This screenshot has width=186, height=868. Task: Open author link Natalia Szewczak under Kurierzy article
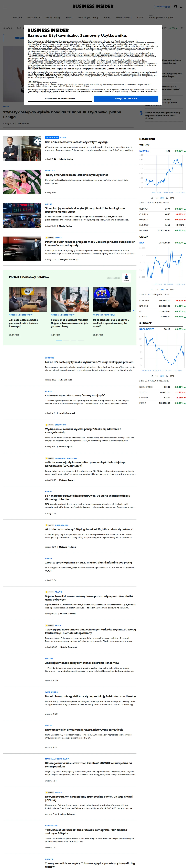click(68, 413)
